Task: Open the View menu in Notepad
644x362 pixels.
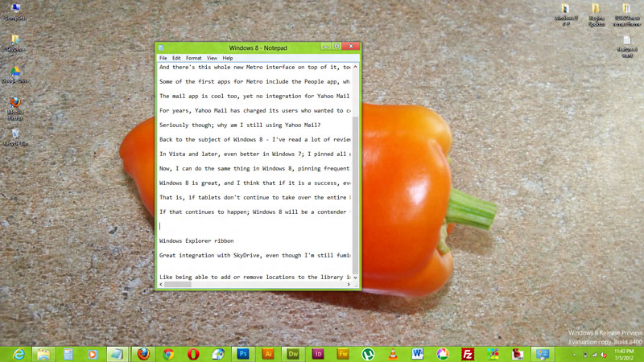Action: [212, 58]
